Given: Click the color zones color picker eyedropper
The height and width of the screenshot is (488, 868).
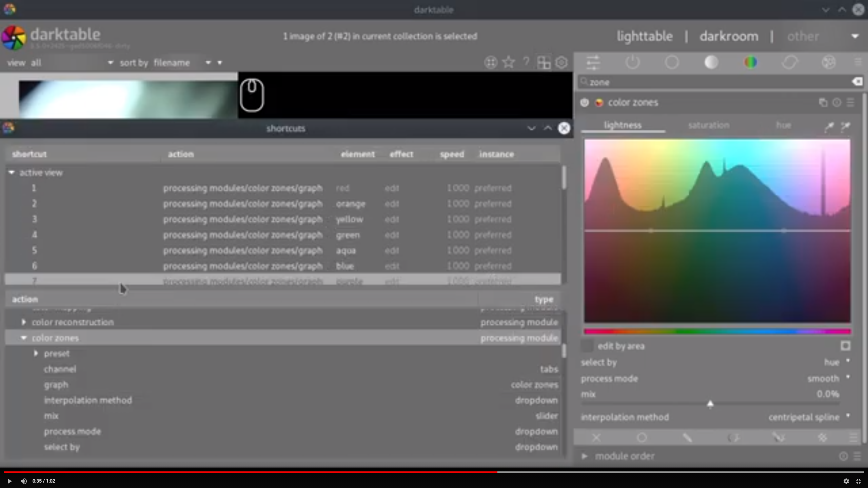Looking at the screenshot, I should (829, 126).
